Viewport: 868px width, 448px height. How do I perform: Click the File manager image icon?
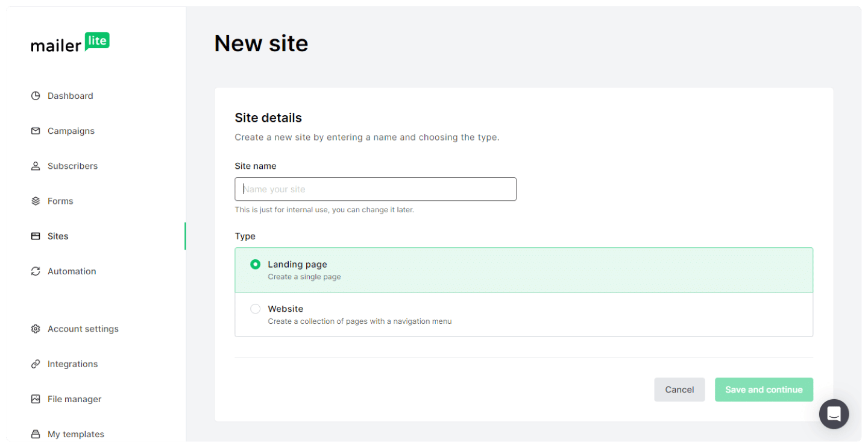coord(36,399)
